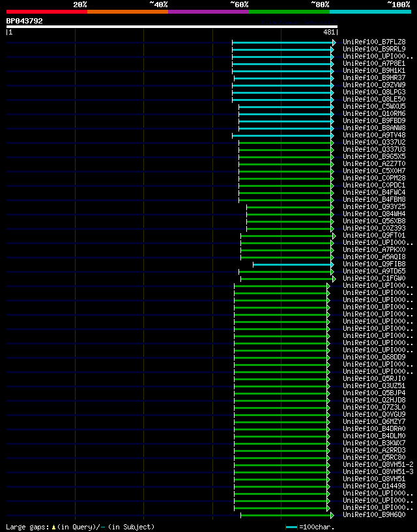
Task: Click the Large gaps legend text
Action: (x=80, y=527)
